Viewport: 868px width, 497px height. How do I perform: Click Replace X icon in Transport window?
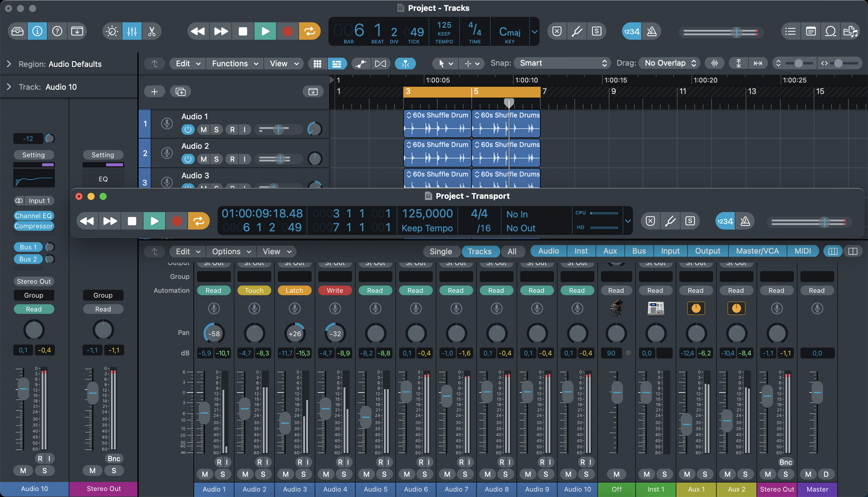pos(650,221)
